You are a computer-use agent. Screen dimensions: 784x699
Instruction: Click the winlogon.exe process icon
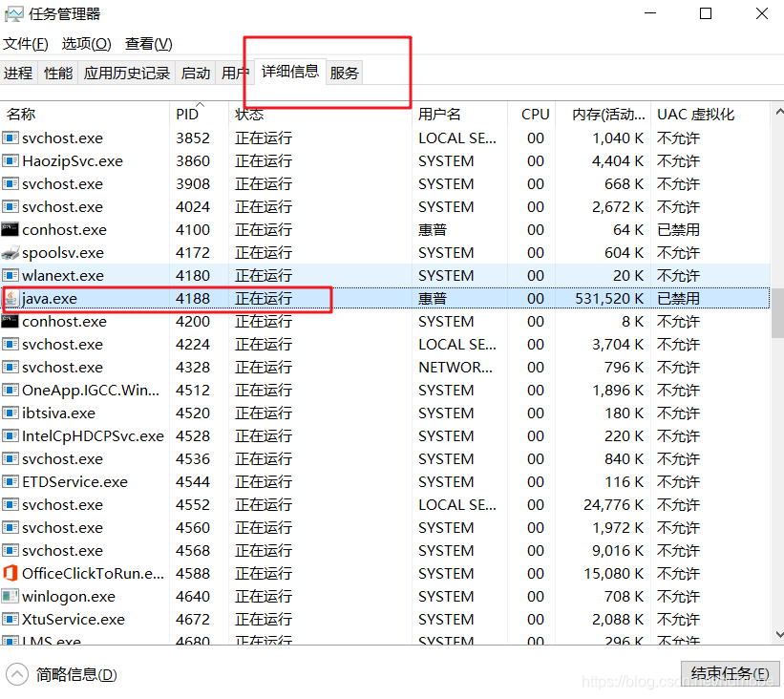tap(11, 596)
